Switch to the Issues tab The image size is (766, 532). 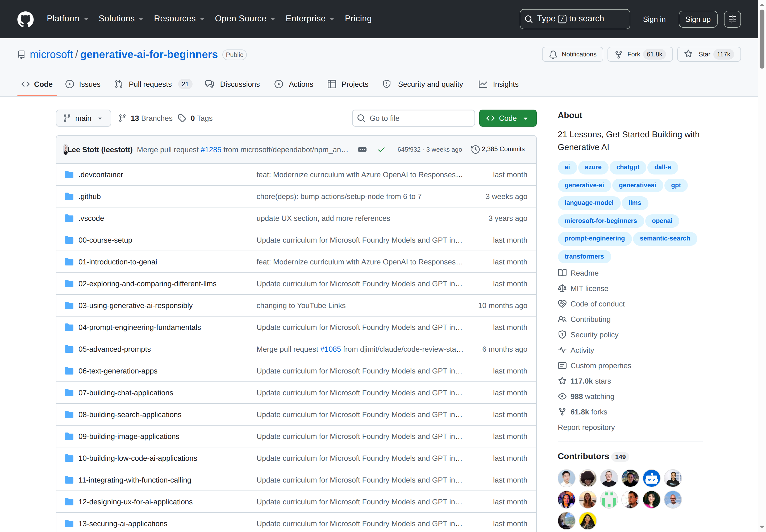pyautogui.click(x=83, y=84)
